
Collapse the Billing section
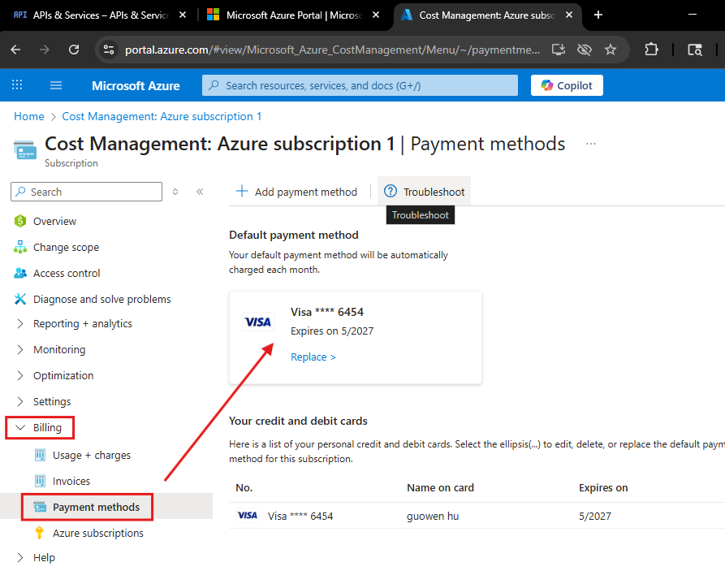[40, 427]
